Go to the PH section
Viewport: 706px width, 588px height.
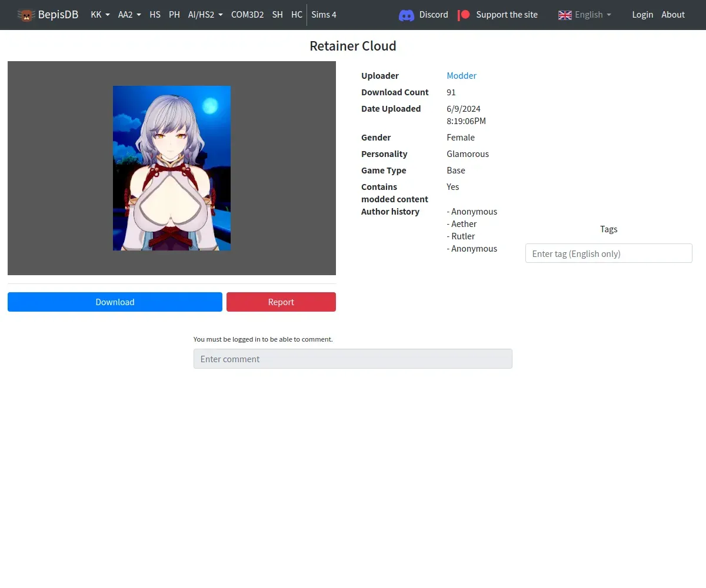coord(174,15)
